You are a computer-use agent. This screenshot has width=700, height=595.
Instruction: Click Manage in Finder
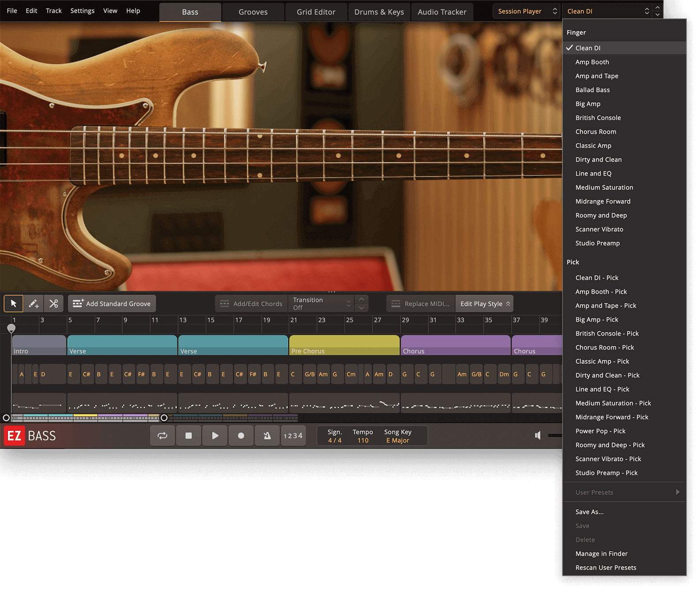pos(624,554)
